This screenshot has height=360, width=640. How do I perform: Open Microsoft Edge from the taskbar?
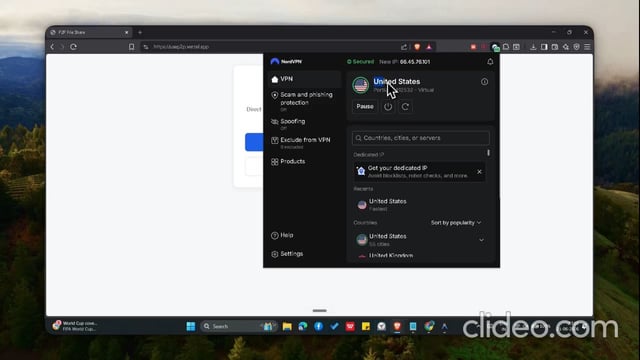pos(302,327)
